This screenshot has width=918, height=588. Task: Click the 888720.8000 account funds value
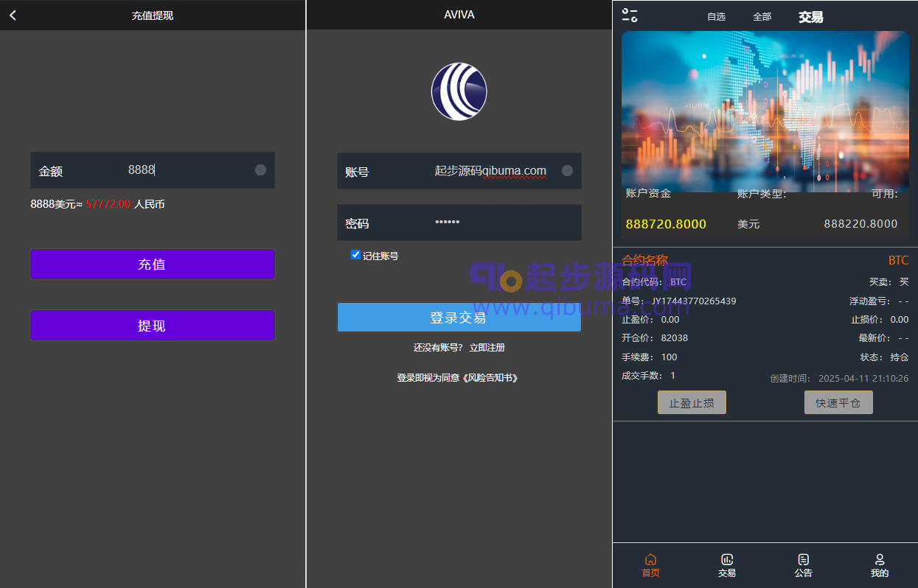(x=666, y=224)
